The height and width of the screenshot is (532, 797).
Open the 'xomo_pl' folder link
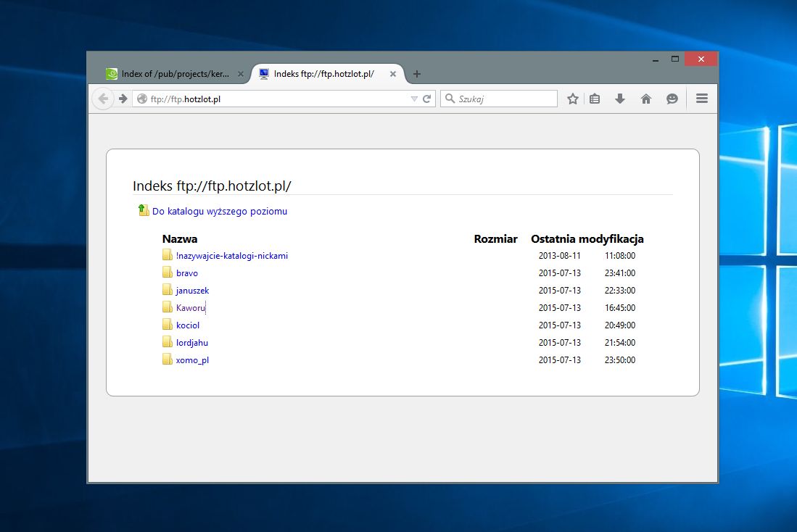point(192,360)
